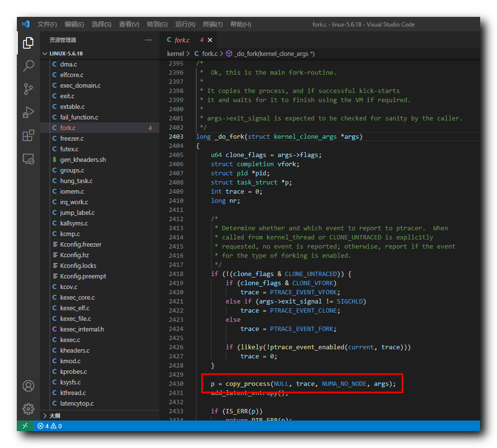
Task: Open the Accounts menu icon
Action: [x=28, y=386]
